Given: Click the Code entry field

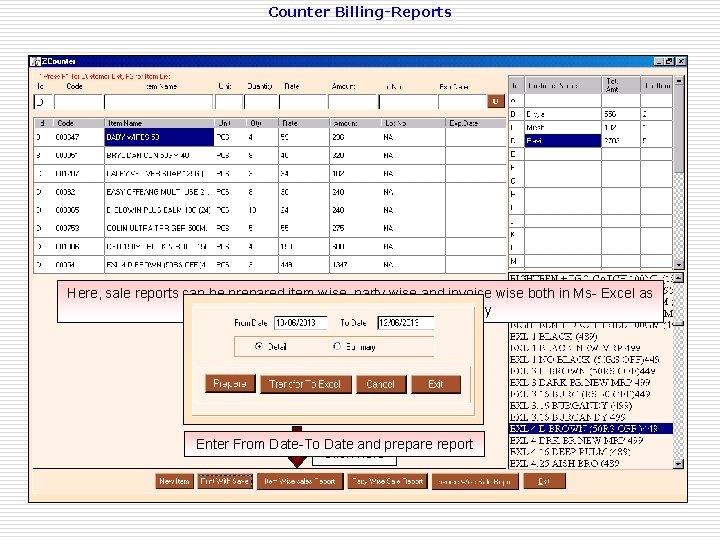Looking at the screenshot, I should [79, 102].
